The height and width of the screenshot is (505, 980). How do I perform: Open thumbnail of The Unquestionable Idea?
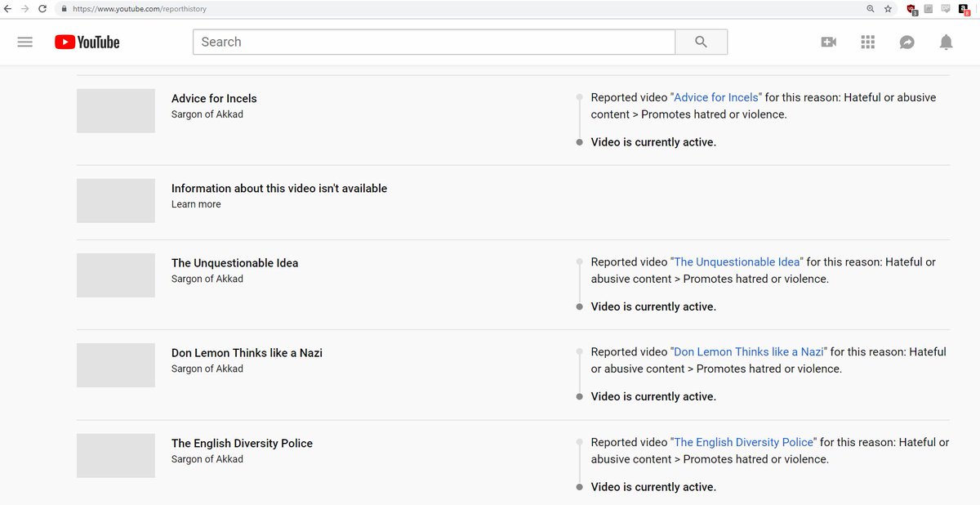(x=116, y=275)
